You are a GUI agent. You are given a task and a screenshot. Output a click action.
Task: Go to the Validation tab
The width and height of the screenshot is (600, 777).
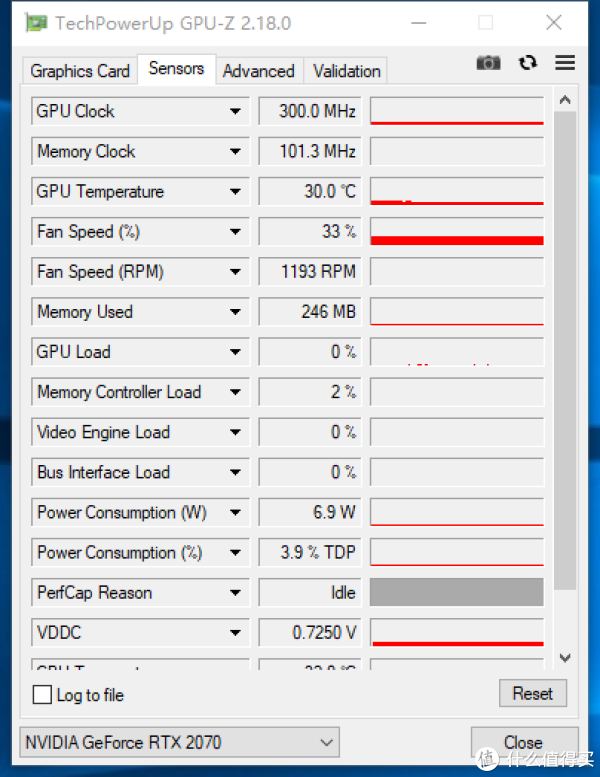pos(346,71)
